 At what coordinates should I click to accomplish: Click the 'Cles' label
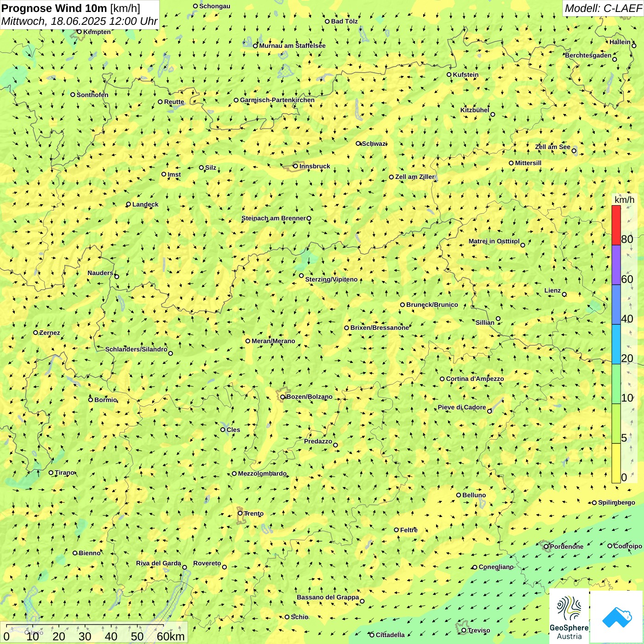(x=233, y=430)
